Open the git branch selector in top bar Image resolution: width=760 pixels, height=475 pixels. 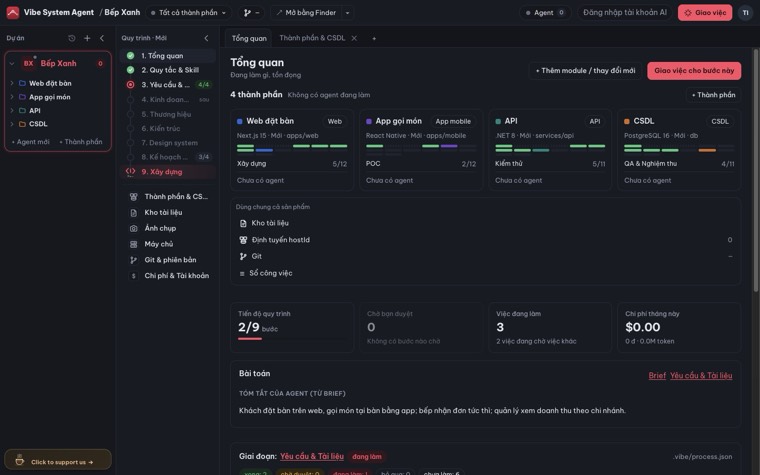(251, 13)
